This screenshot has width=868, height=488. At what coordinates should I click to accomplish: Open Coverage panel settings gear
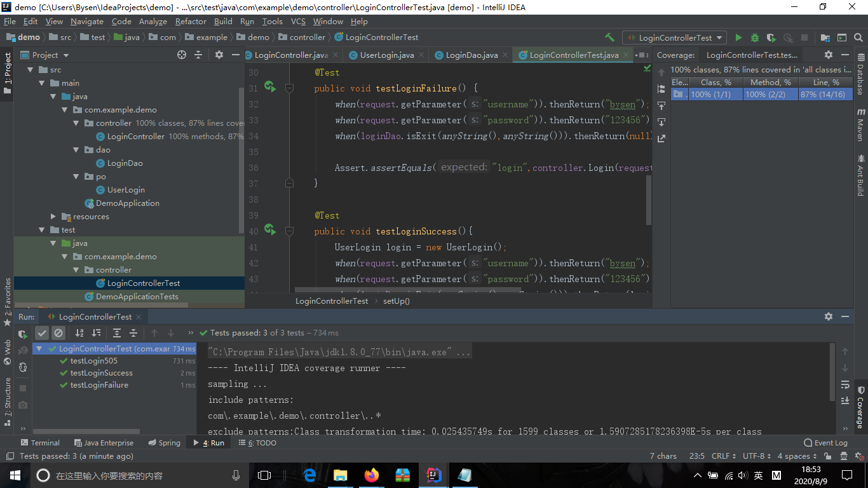click(x=829, y=55)
